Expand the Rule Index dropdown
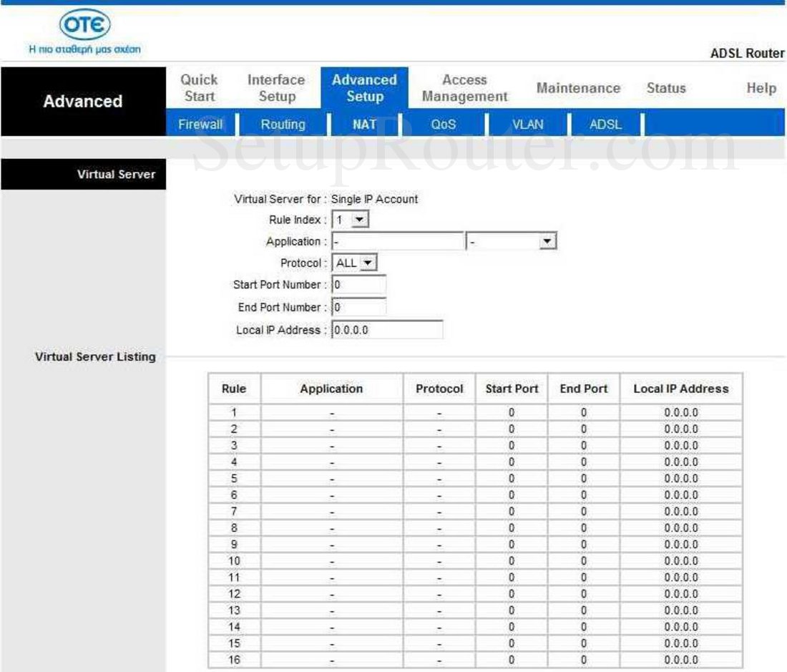The image size is (787, 672). 351,219
